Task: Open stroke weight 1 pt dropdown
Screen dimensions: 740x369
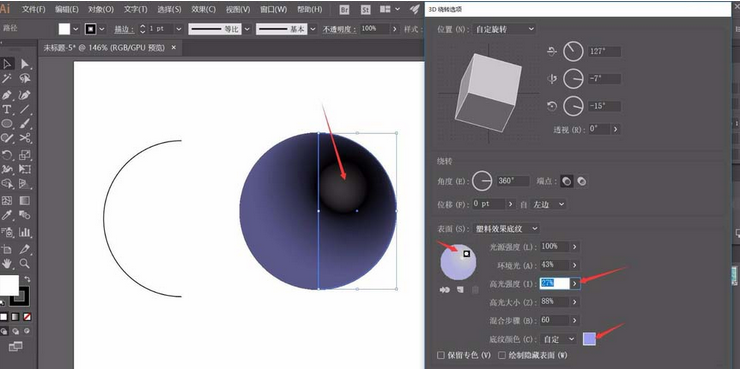Action: 179,29
